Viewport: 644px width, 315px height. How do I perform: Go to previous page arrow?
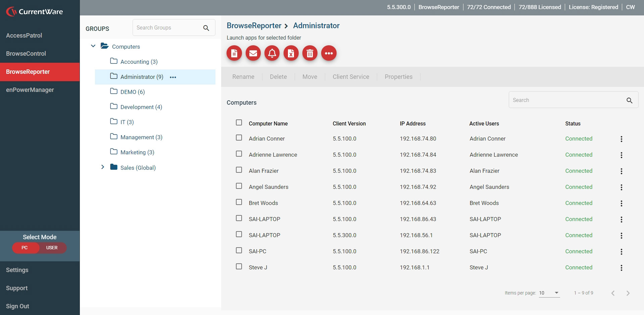coord(613,293)
